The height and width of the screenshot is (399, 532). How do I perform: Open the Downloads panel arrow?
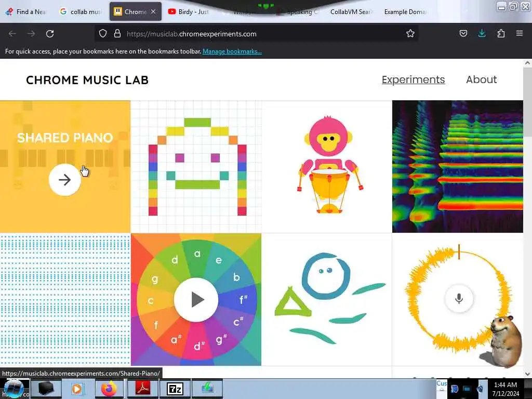(x=482, y=33)
